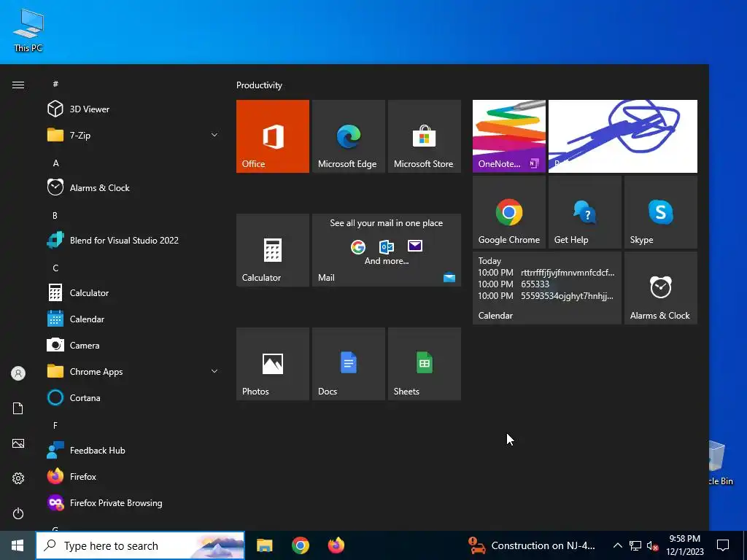The height and width of the screenshot is (560, 747).
Task: Open Calculator in app list
Action: click(x=133, y=293)
